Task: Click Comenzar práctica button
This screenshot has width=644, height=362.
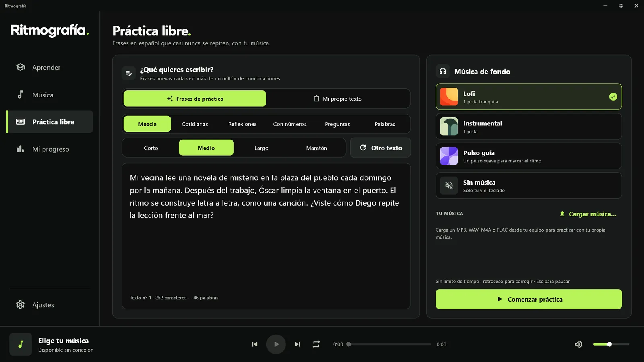Action: point(528,299)
